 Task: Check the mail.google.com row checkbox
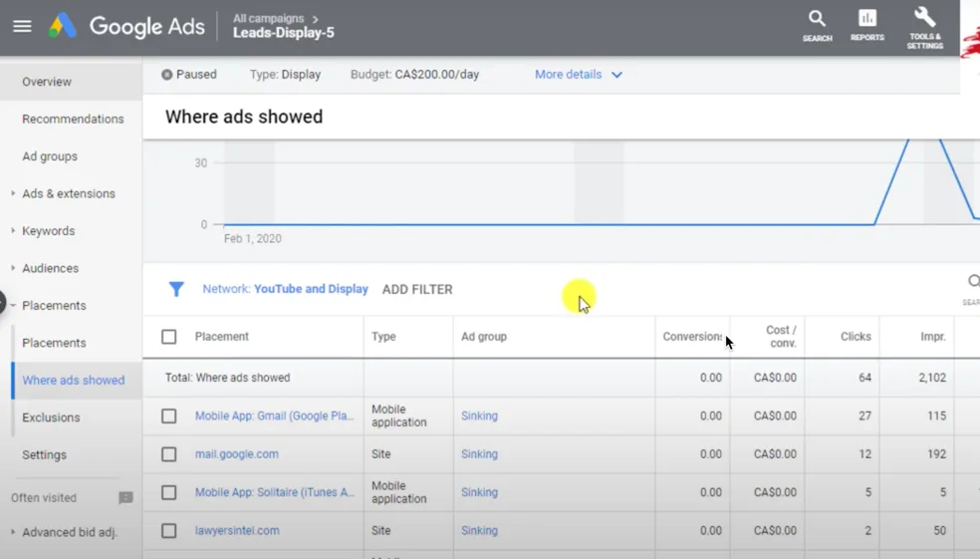(168, 454)
